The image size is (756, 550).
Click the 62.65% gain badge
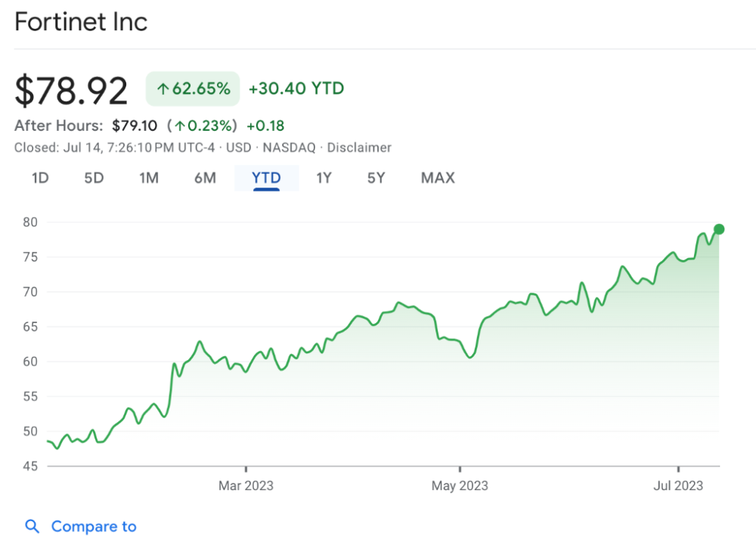(x=193, y=89)
